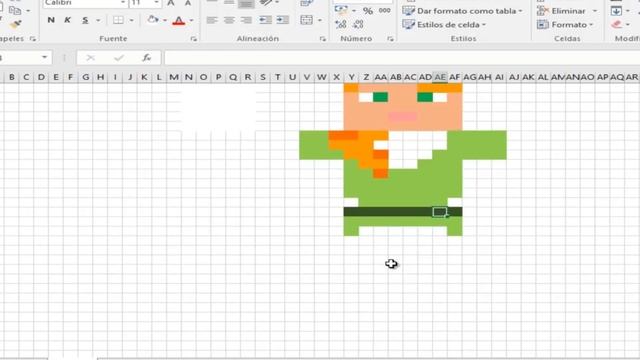Open Estilos de celda menu
640x360 pixels.
(x=444, y=25)
